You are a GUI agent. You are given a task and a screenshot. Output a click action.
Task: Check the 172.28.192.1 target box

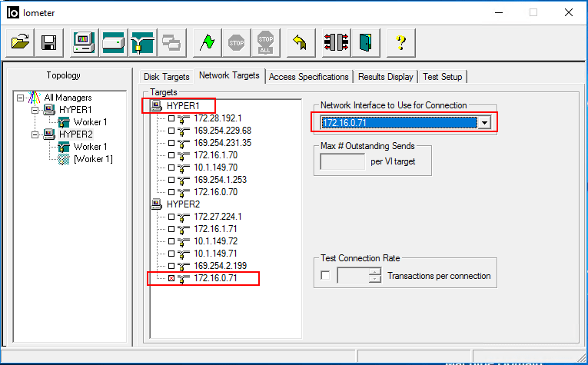point(171,118)
